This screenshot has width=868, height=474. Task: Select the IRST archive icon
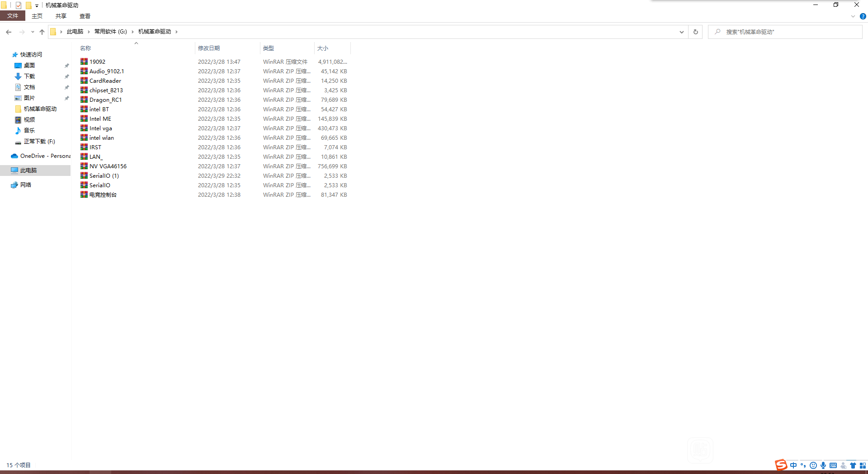84,147
